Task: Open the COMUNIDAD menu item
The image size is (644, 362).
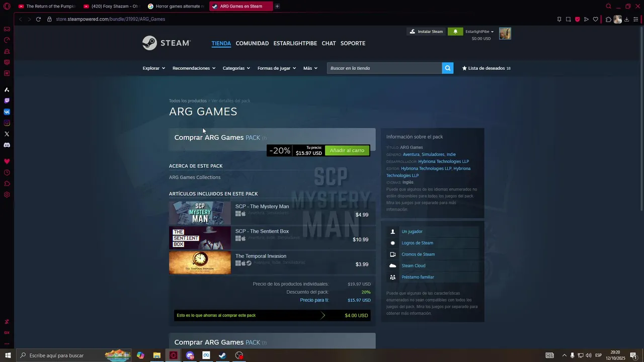Action: pyautogui.click(x=252, y=43)
